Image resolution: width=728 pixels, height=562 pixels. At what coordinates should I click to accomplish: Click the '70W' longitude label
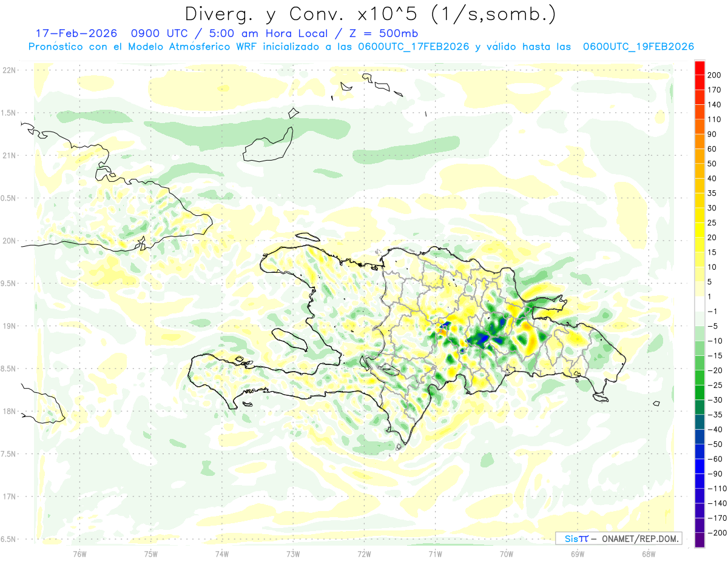(507, 554)
